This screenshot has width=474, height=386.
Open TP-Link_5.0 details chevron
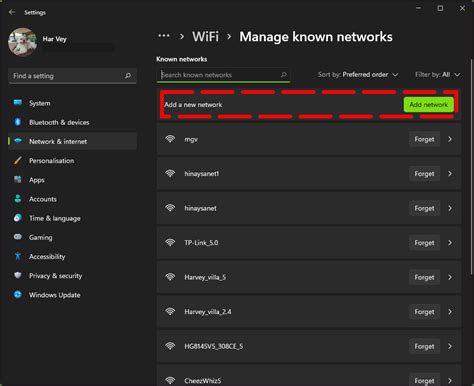click(450, 243)
